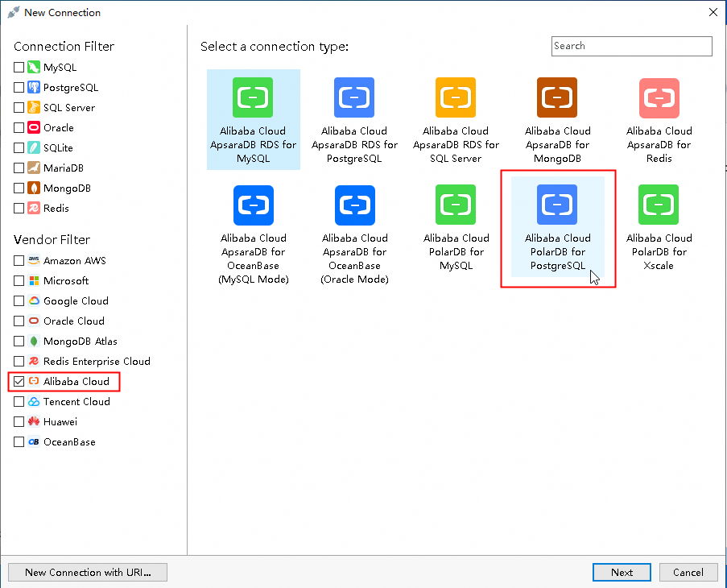Click the 'Tencent Cloud' vendor label
This screenshot has width=727, height=588.
coord(76,402)
